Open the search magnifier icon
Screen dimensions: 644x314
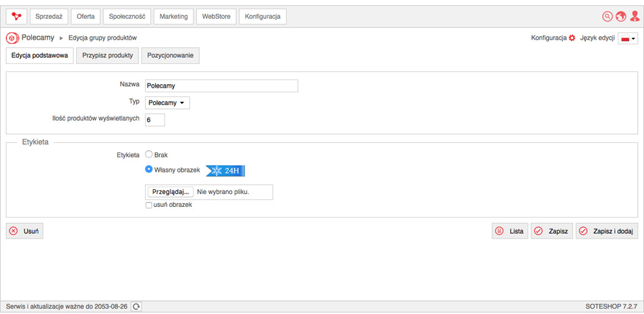[x=607, y=16]
